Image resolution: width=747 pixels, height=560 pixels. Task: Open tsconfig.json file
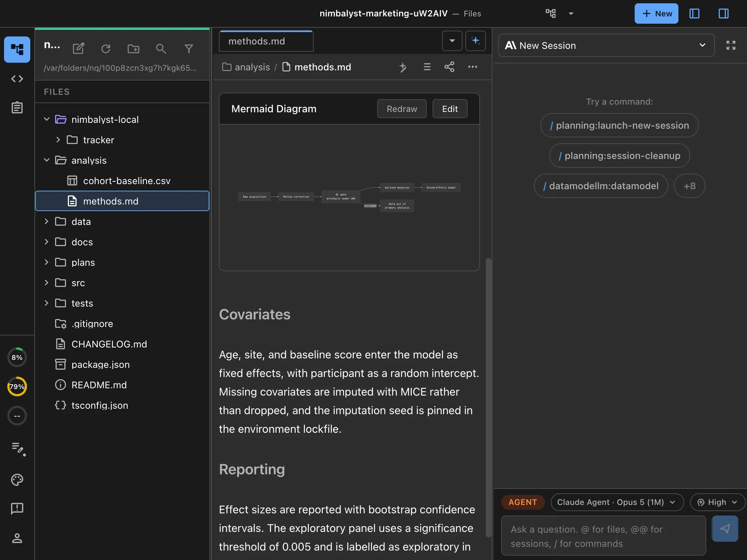(122, 405)
